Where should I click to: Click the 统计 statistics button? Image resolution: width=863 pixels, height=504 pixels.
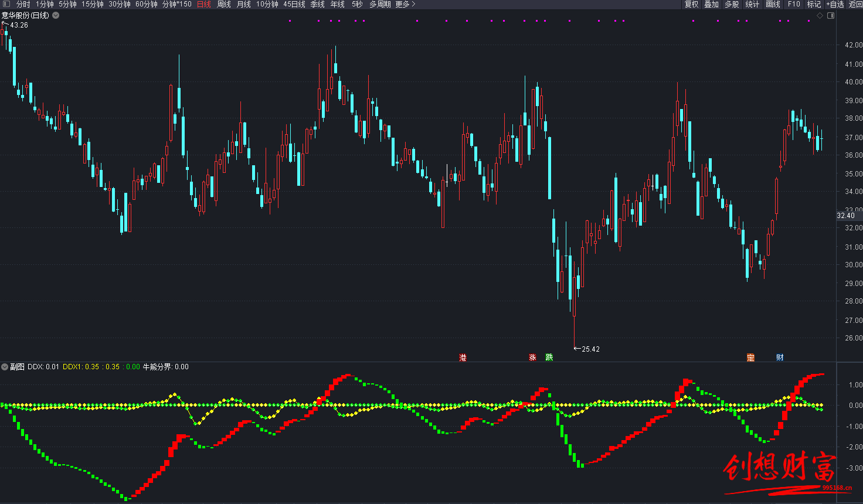(752, 4)
